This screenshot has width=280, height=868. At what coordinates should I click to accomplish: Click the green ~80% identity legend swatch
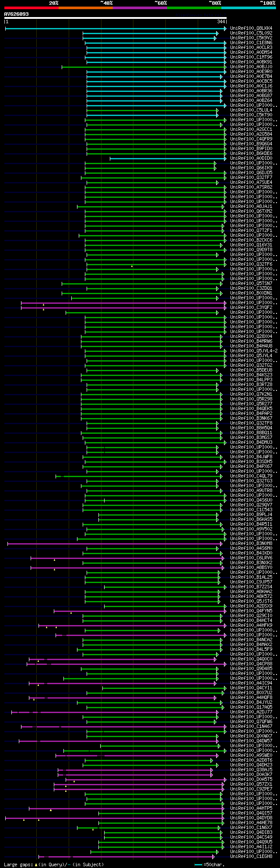pyautogui.click(x=194, y=8)
